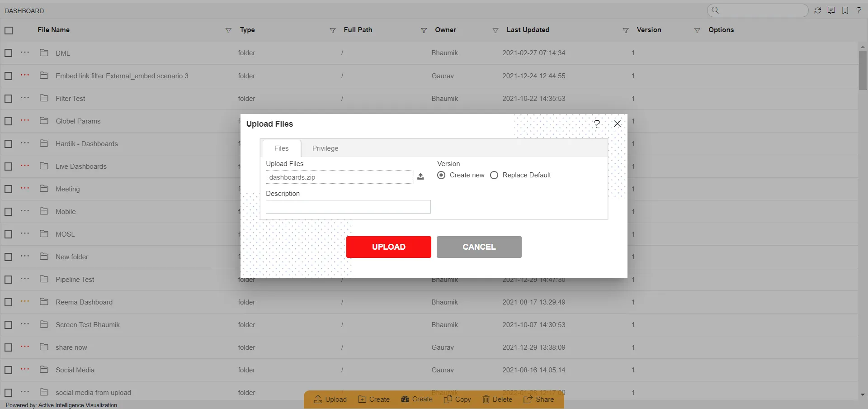Click the top search box
Screen dimensions: 868x409
tap(758, 10)
